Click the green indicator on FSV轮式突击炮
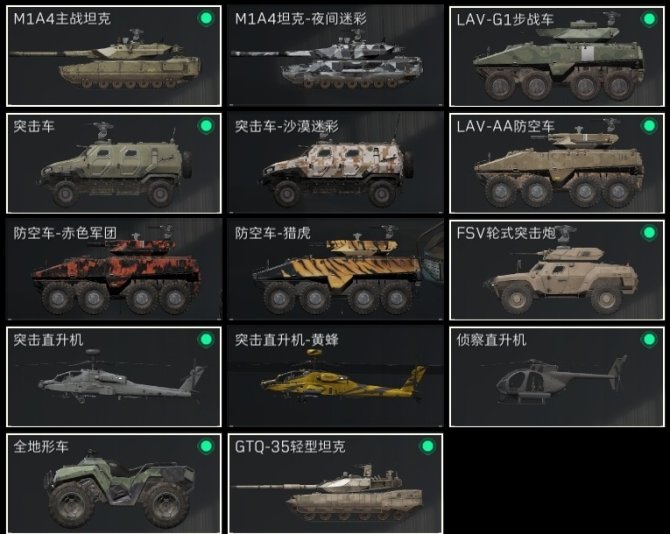 pos(649,232)
